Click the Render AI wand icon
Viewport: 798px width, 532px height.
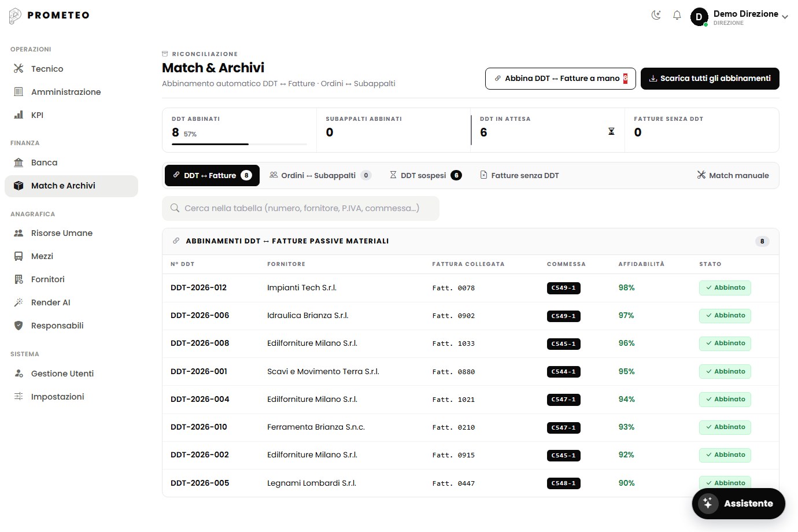click(x=19, y=302)
